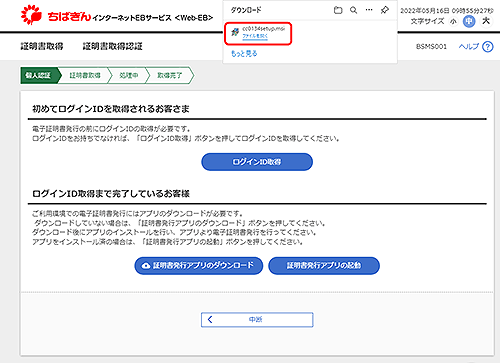Screen dimensions: 500x363
Task: Click the msi installer file icon
Action: (x=235, y=32)
